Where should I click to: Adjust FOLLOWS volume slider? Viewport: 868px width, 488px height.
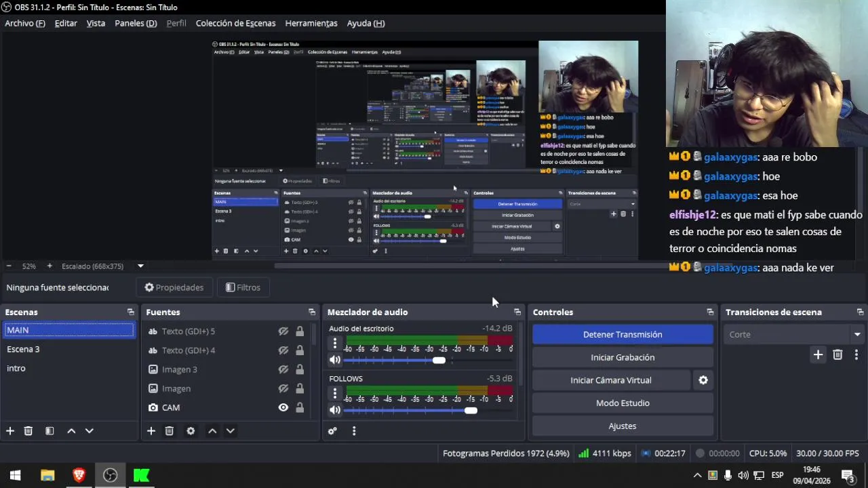(471, 410)
